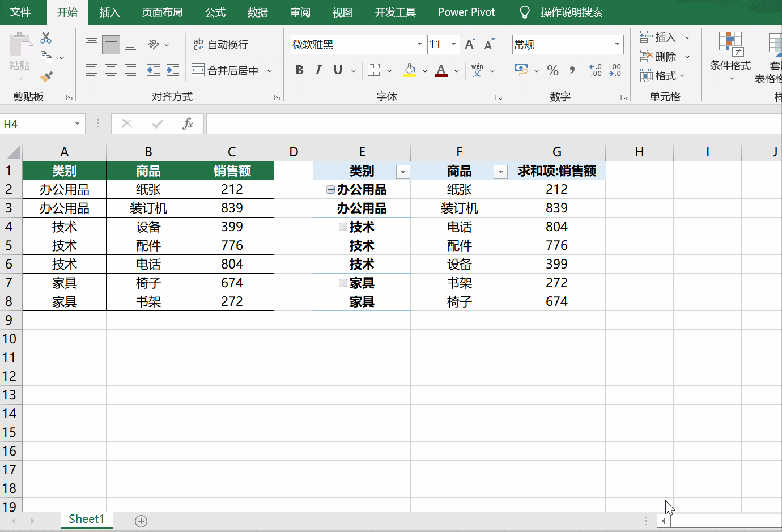The image size is (782, 532).
Task: Click Insert cells (插入) button
Action: (658, 37)
